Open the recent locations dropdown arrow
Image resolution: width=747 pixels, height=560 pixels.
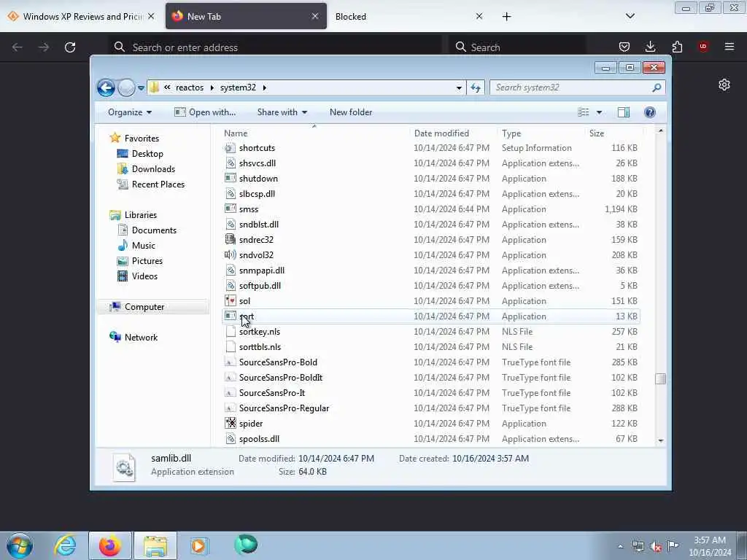[141, 87]
